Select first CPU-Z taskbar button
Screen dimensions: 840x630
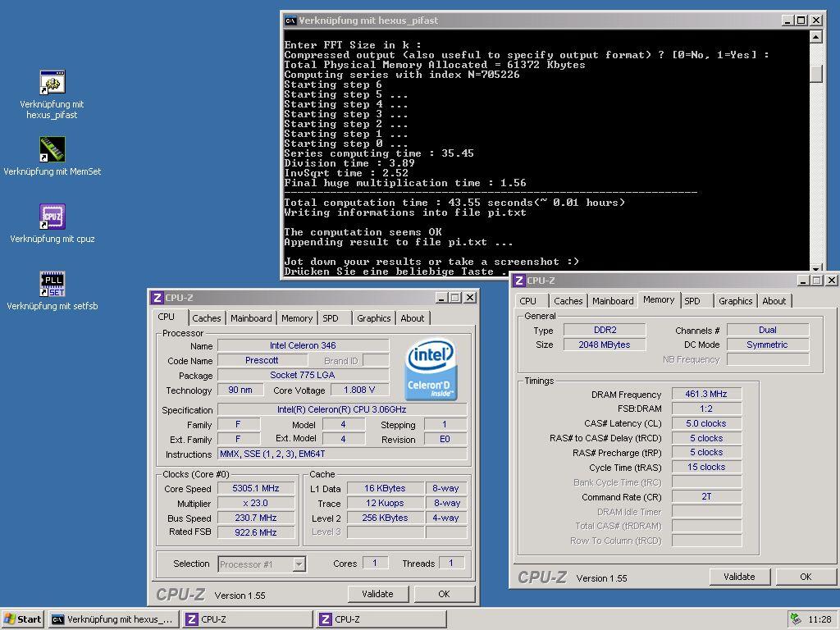(248, 619)
